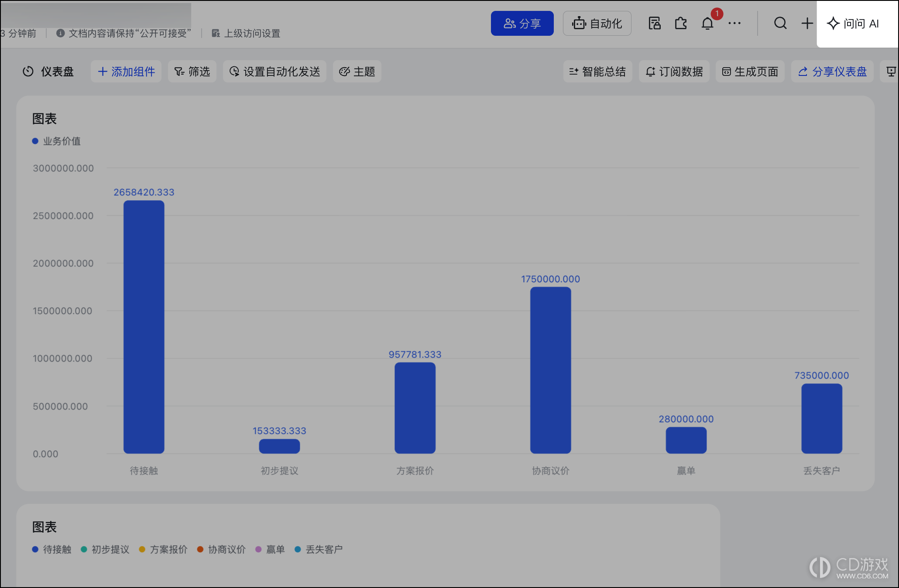
Task: Click the 735000.000 data label
Action: (822, 376)
